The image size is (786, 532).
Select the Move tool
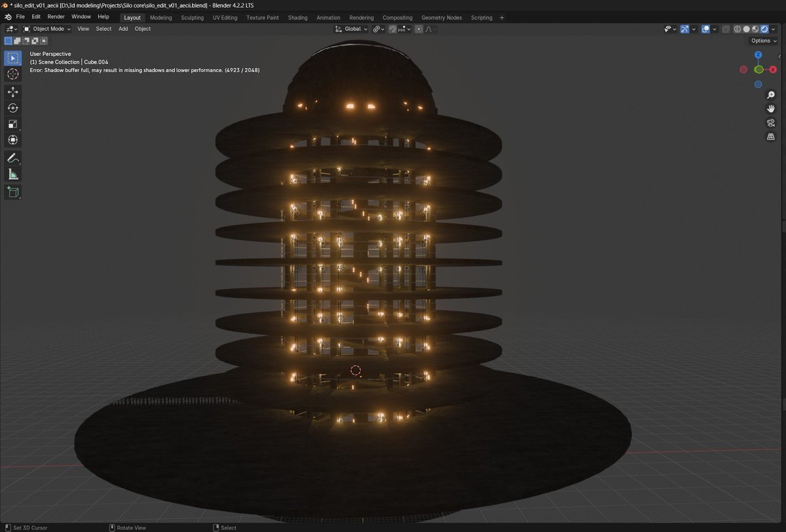click(x=13, y=92)
